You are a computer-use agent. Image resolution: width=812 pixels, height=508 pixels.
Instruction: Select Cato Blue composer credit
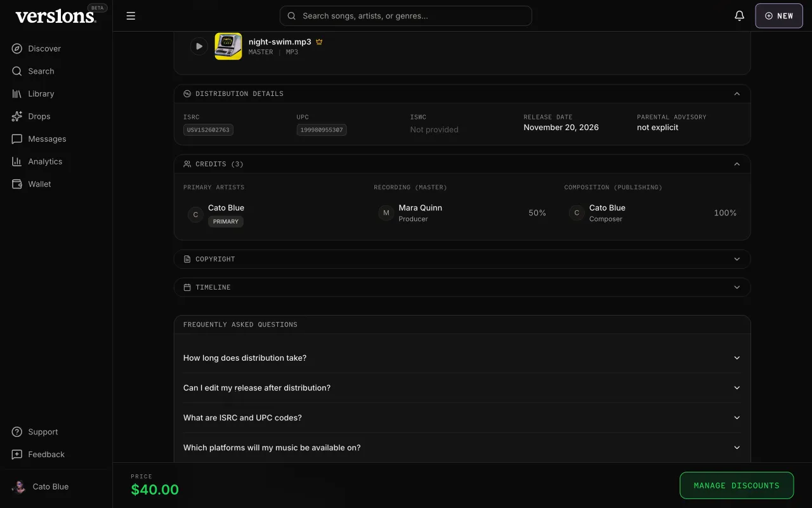tap(653, 213)
